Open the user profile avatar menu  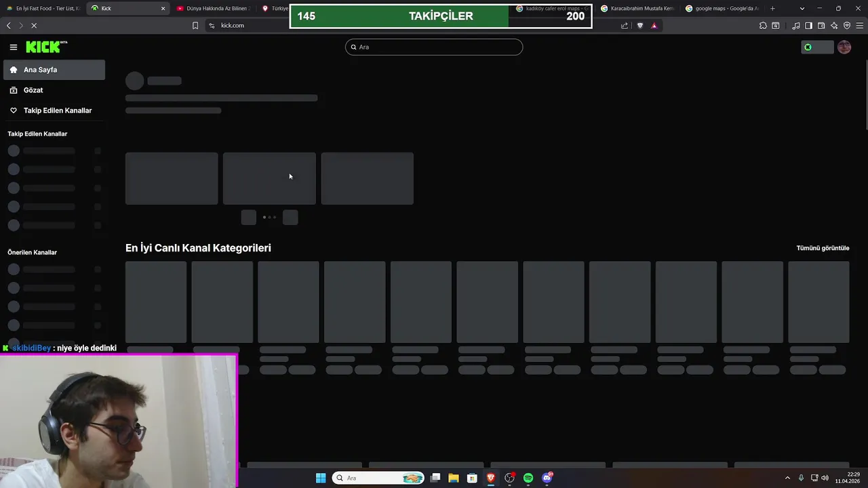(x=844, y=47)
